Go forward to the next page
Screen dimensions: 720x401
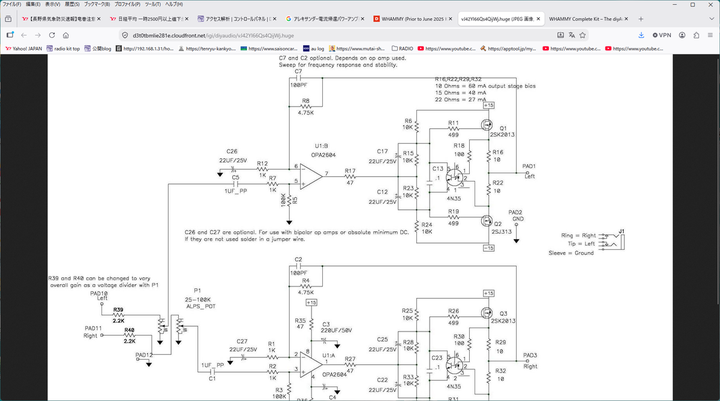[x=38, y=35]
